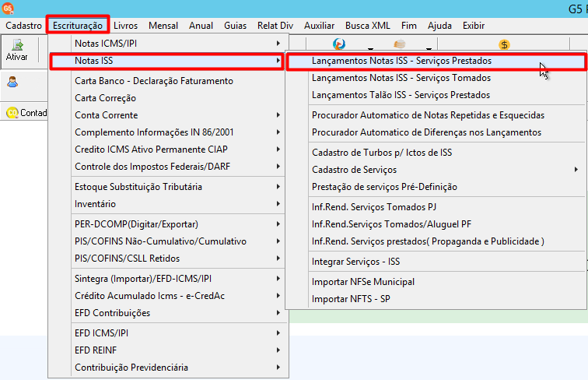Image resolution: width=588 pixels, height=380 pixels.
Task: Choose Carta Correção menu entry
Action: pyautogui.click(x=168, y=98)
